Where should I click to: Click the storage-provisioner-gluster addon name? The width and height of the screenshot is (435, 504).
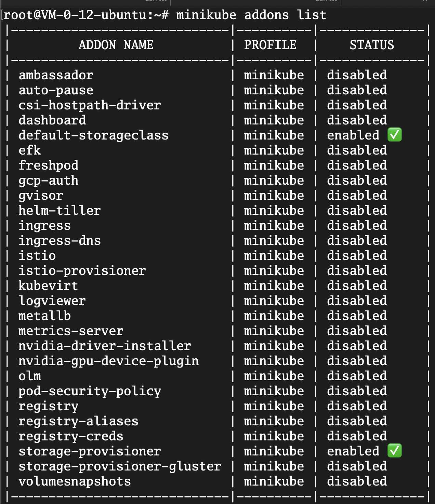(x=120, y=466)
